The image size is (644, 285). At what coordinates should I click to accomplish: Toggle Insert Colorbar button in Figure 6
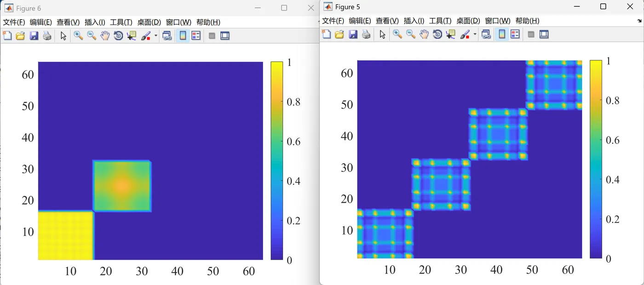click(183, 36)
